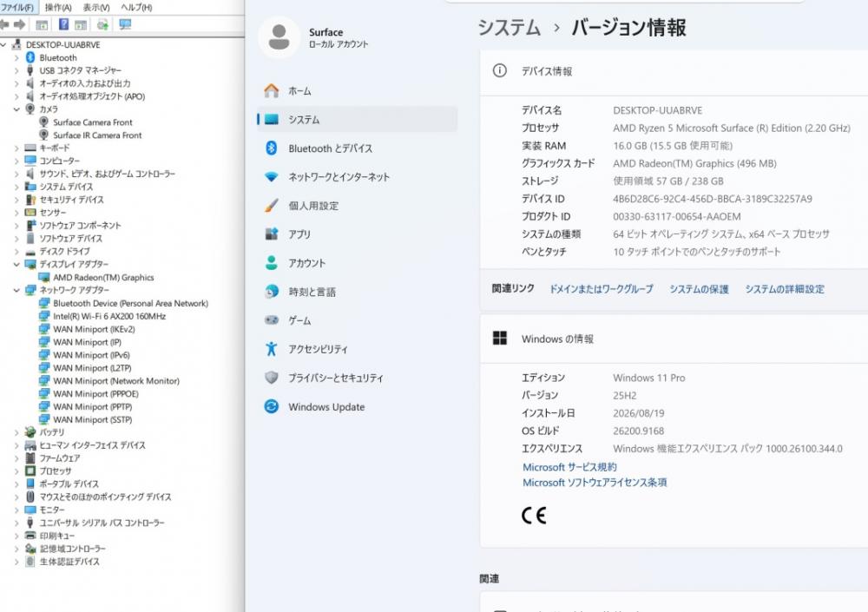Viewport: 868px width, 612px height.
Task: Open プライバシーとセキュリティ settings page
Action: pos(357,378)
